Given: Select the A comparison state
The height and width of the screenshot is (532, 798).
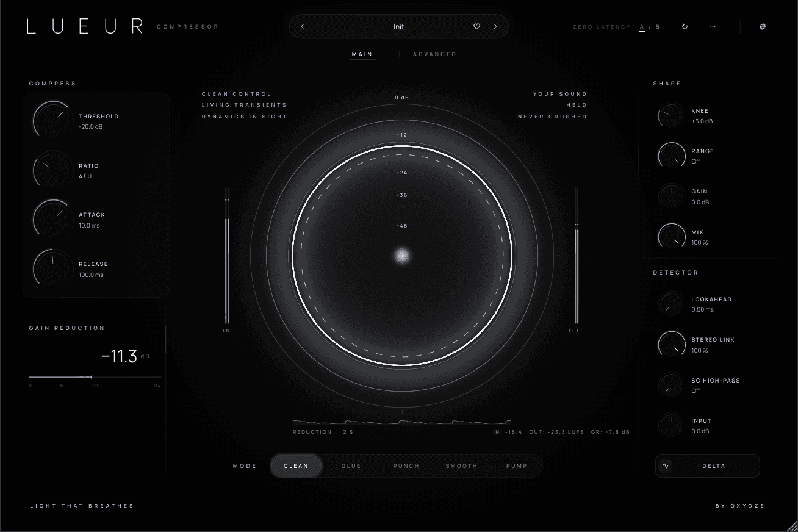Looking at the screenshot, I should pos(642,27).
